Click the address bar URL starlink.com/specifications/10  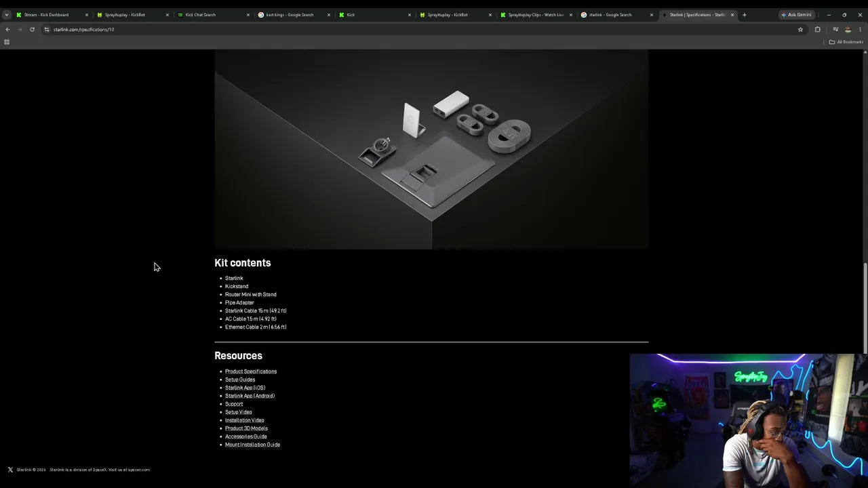84,29
